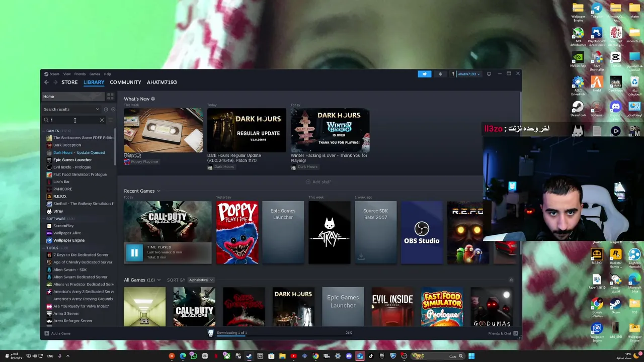Click the Add a Game plus icon
The height and width of the screenshot is (362, 644).
[47, 333]
